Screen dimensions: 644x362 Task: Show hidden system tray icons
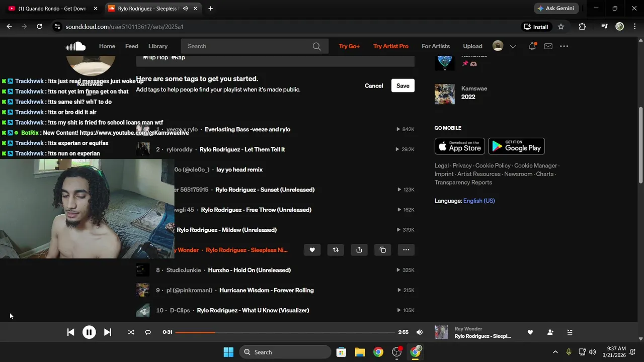click(555, 352)
